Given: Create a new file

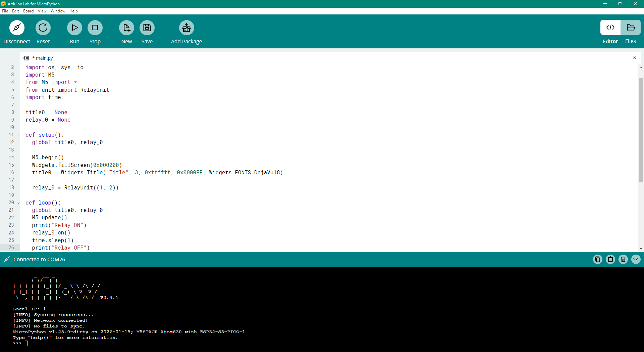Looking at the screenshot, I should (126, 28).
